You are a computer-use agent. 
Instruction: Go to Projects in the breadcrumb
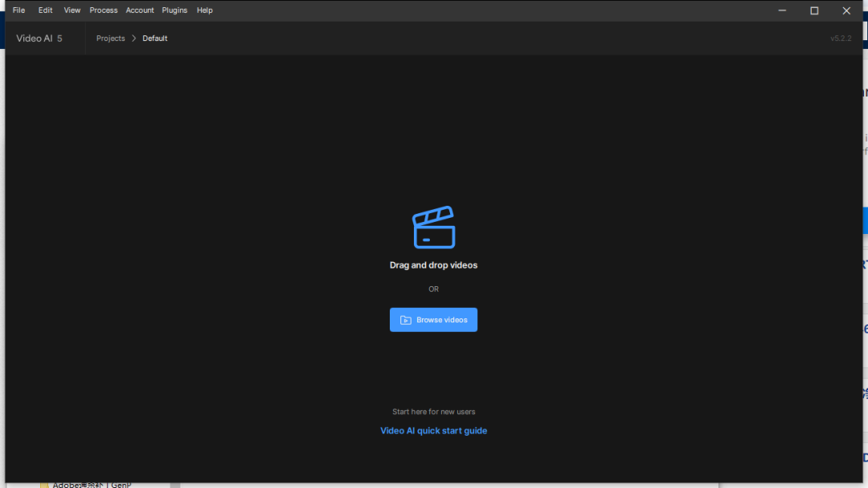[111, 39]
